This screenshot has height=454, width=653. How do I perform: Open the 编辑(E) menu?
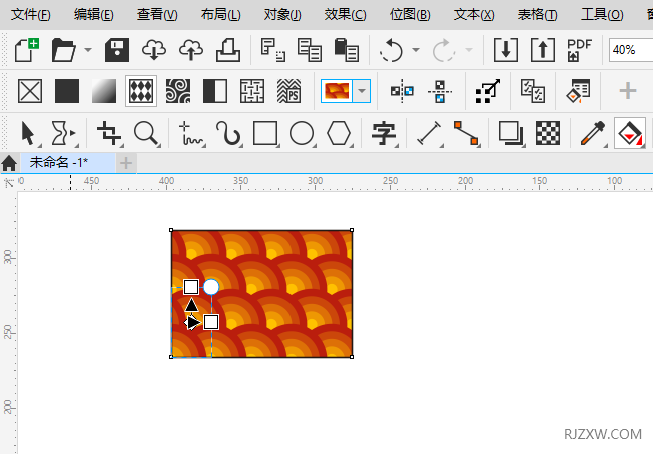click(93, 15)
